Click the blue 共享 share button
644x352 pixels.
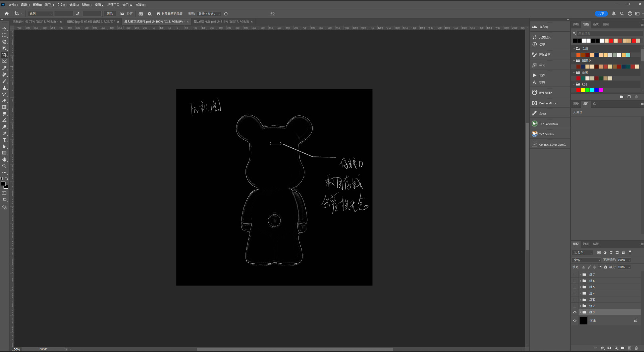[601, 14]
